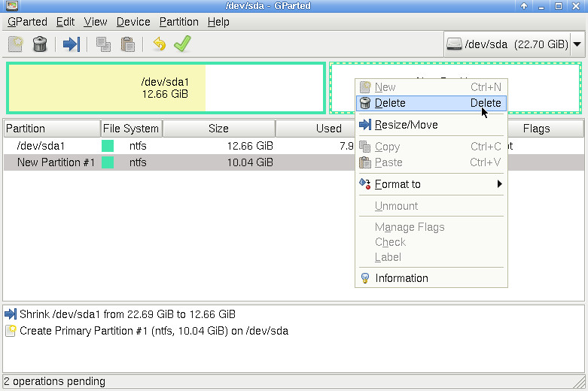Open the Edit menu
This screenshot has height=391, width=588.
point(66,22)
